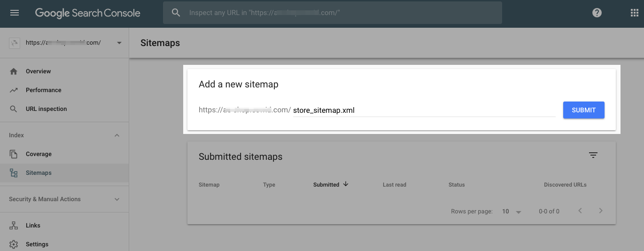
Task: Collapse the Index section
Action: [x=117, y=135]
